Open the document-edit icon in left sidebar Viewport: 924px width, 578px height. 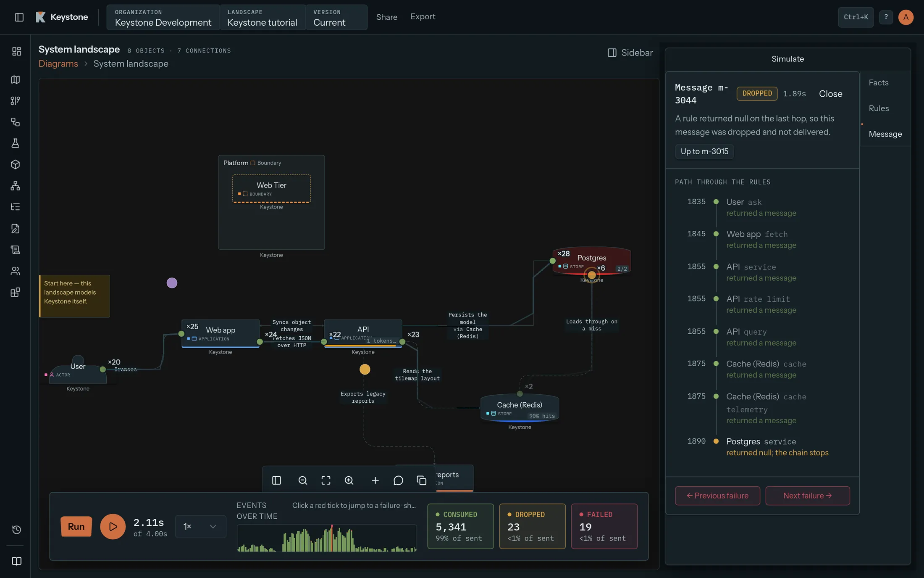click(16, 229)
